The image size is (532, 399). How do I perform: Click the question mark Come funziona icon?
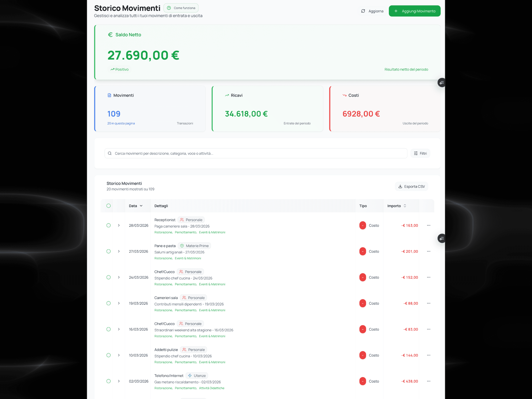(169, 8)
